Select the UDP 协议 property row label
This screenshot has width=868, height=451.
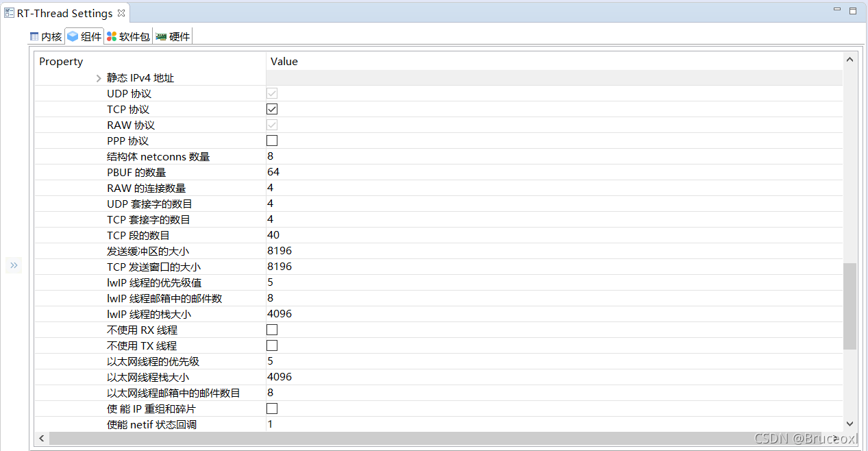click(x=129, y=94)
